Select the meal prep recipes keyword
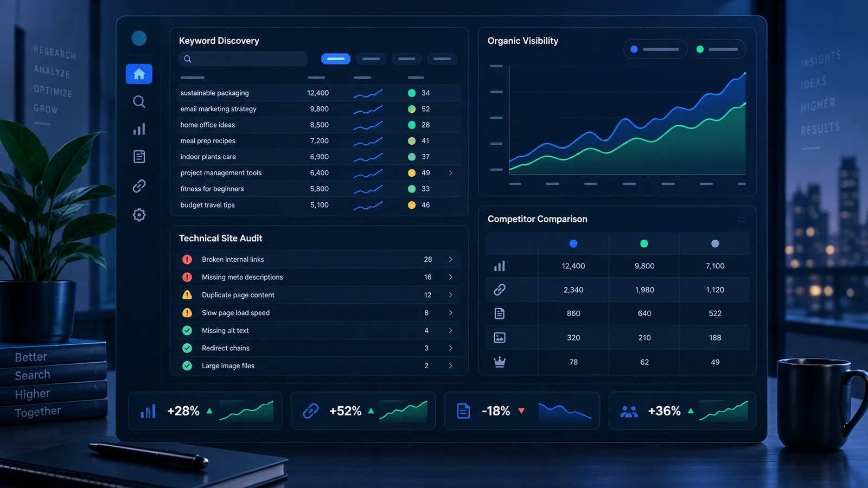868x488 pixels. coord(208,141)
